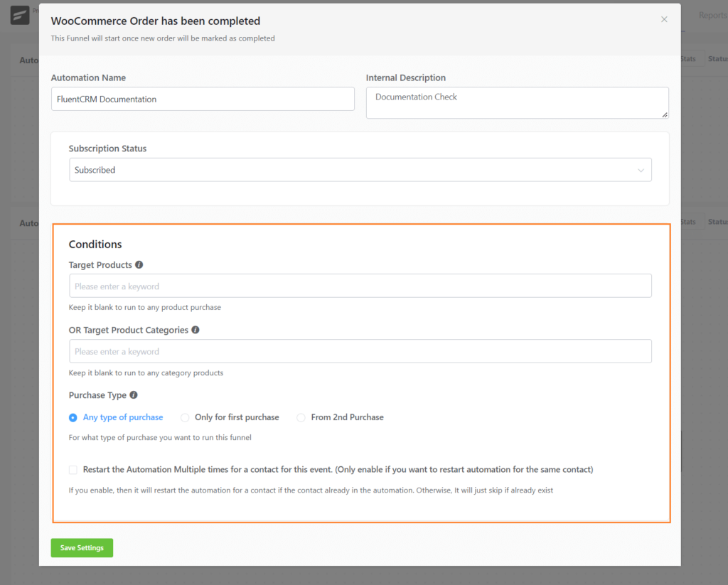
Task: Click the Target Products keyword field
Action: tap(360, 285)
